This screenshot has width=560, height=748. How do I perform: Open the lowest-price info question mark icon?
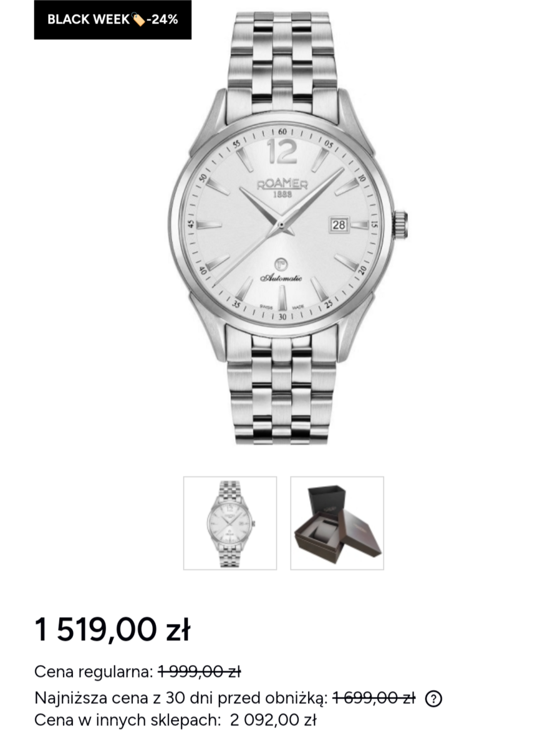433,699
